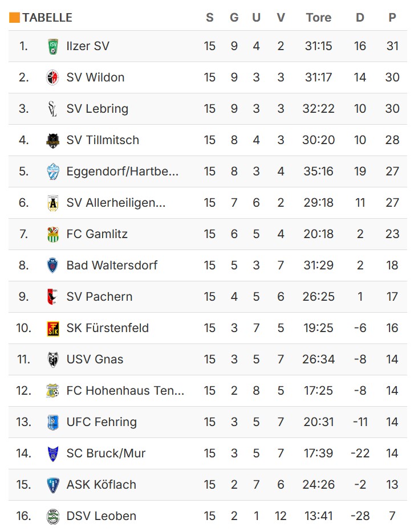The height and width of the screenshot is (532, 414).
Task: Click the TABELLE section heading
Action: pos(47,18)
